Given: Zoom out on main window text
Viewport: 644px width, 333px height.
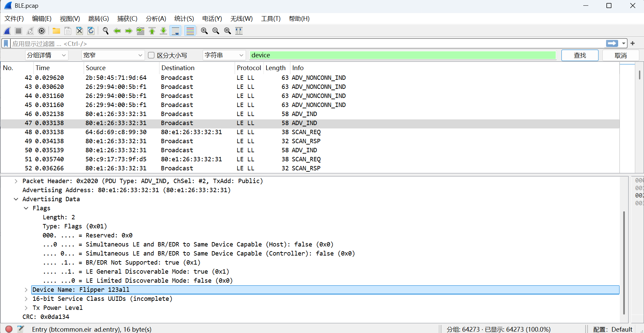Looking at the screenshot, I should [216, 31].
